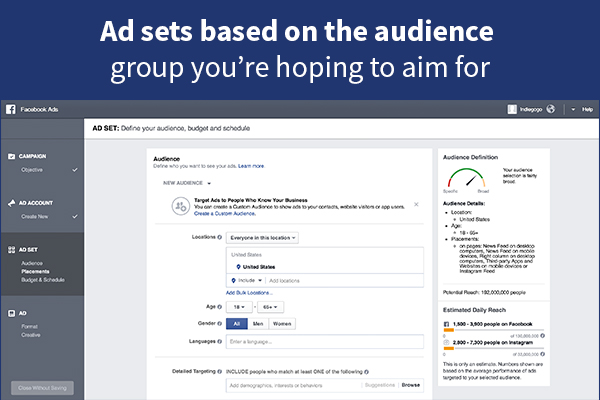Open Everyone in this location dropdown
This screenshot has width=600, height=400.
pyautogui.click(x=262, y=238)
